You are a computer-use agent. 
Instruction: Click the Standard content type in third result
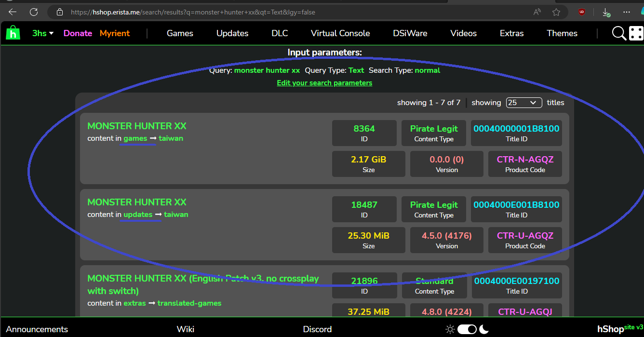(434, 281)
